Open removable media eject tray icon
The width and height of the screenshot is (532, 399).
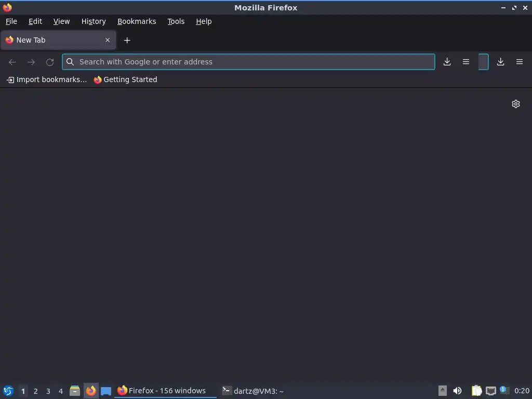coord(443,391)
